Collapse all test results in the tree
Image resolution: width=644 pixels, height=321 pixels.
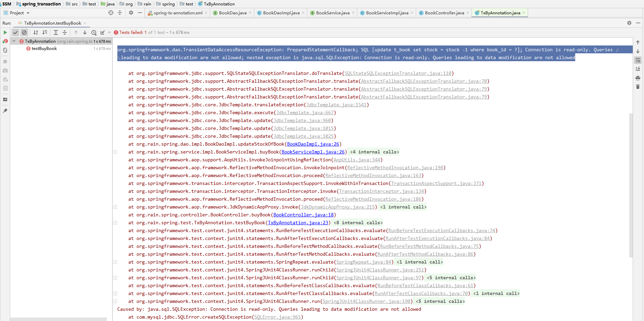click(x=65, y=32)
